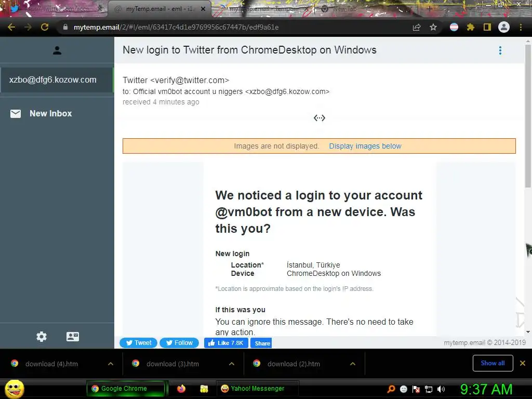Click the scrollbar down arrow
The height and width of the screenshot is (399, 532).
point(528,332)
